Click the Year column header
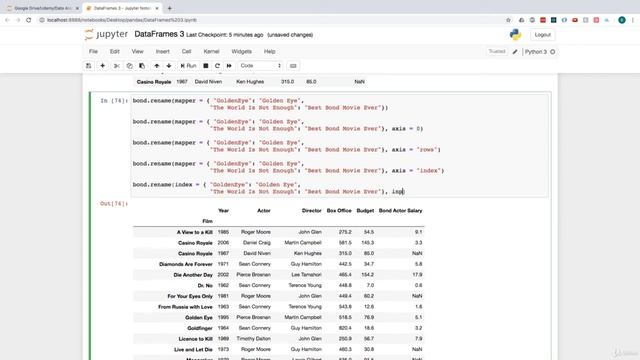The width and height of the screenshot is (640, 360). pos(223,211)
